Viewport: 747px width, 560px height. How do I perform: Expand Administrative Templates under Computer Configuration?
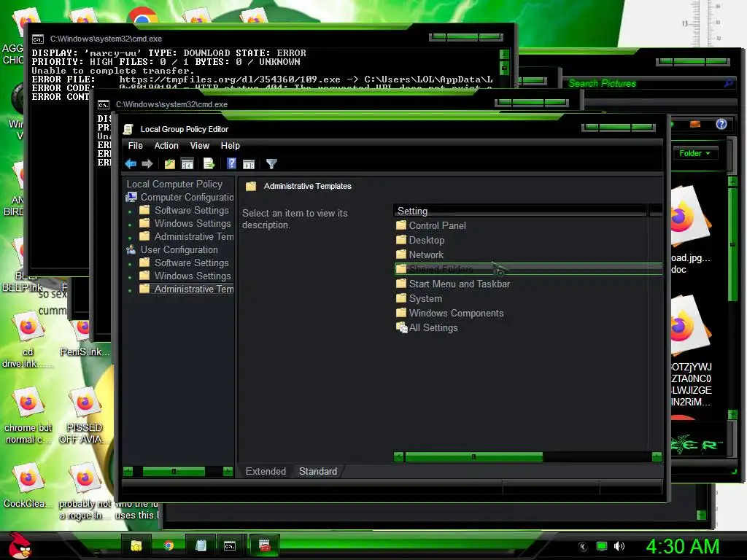(130, 237)
